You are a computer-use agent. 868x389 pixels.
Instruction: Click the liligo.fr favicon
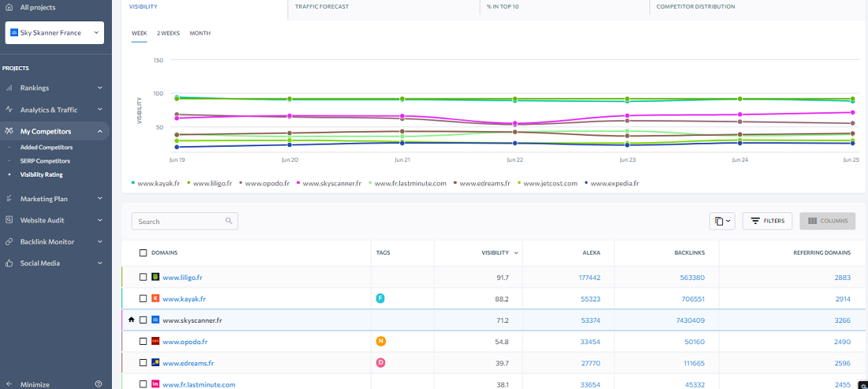155,277
